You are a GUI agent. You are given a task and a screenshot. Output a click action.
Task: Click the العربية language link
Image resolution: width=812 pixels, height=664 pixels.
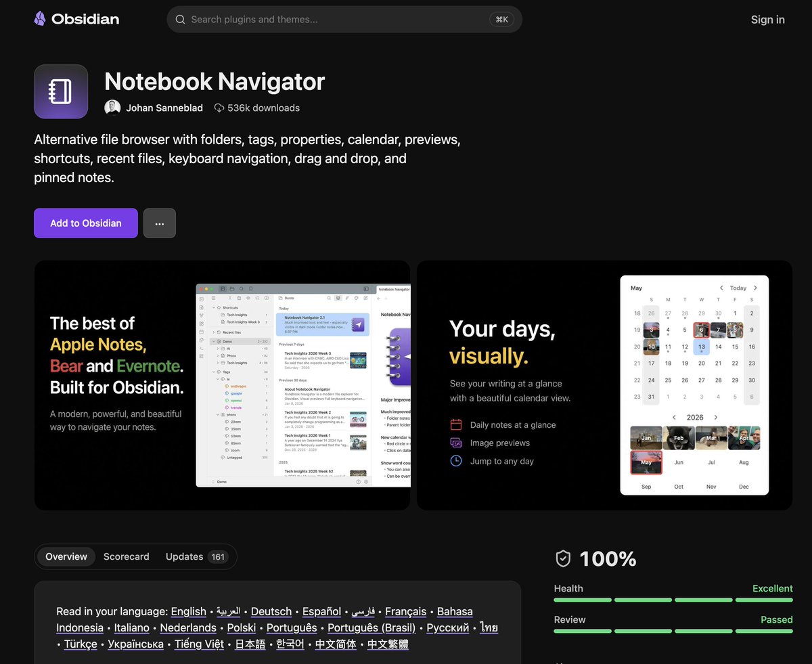[229, 611]
